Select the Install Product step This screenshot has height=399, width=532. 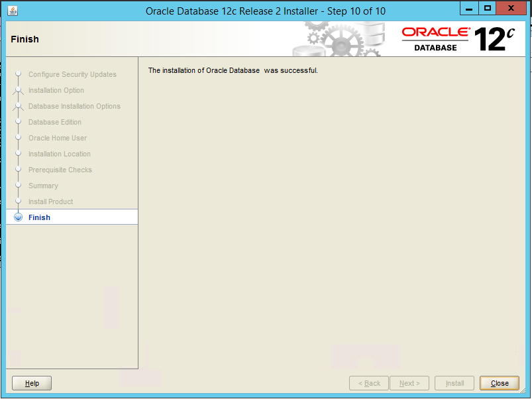click(x=50, y=201)
